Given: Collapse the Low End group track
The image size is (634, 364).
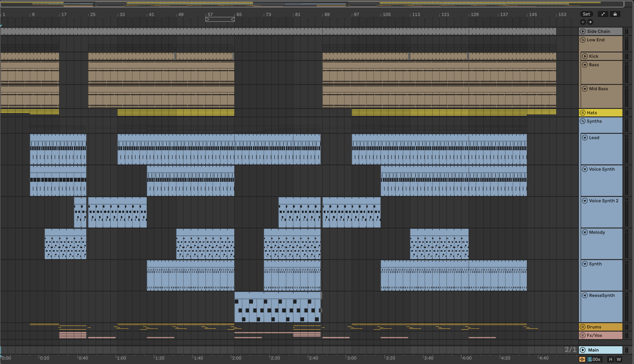Looking at the screenshot, I should (582, 40).
